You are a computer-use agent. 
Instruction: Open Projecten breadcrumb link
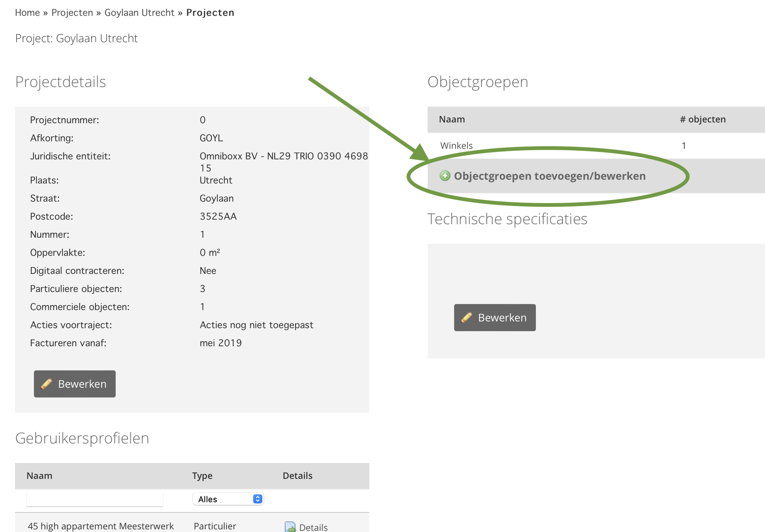(72, 13)
